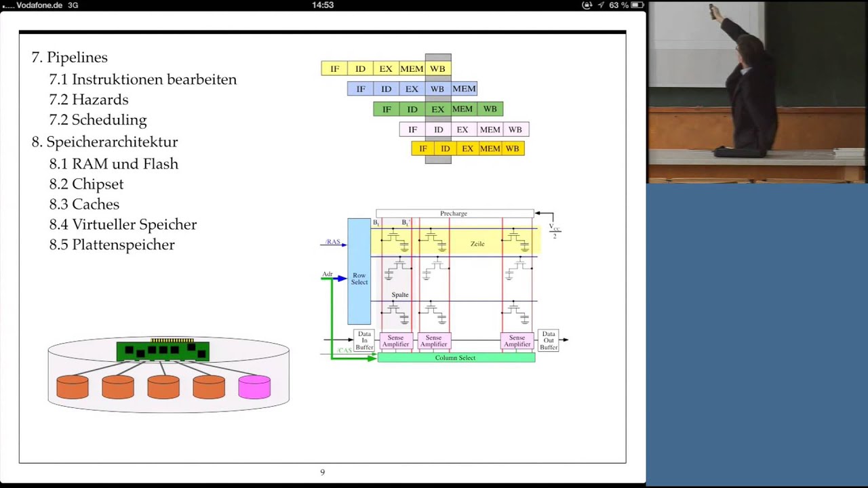Click the blue Row Select block
The image size is (868, 488).
point(359,271)
